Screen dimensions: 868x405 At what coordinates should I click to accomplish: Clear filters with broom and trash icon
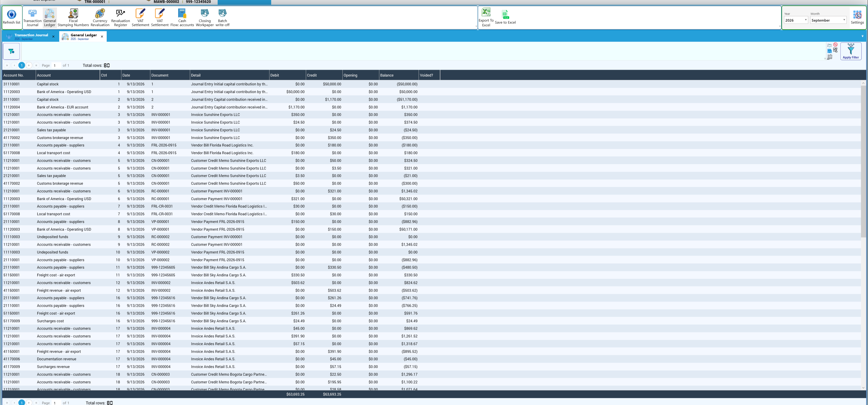(x=829, y=57)
